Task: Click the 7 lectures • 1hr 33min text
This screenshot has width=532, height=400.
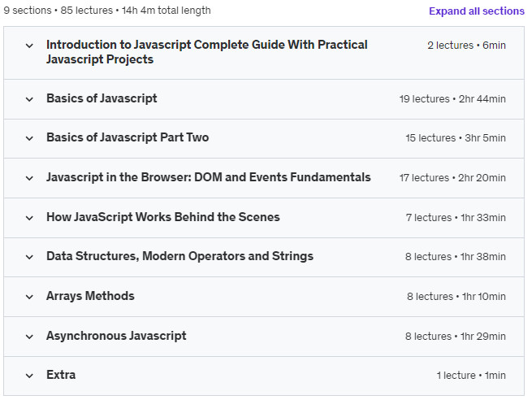Action: pyautogui.click(x=456, y=217)
